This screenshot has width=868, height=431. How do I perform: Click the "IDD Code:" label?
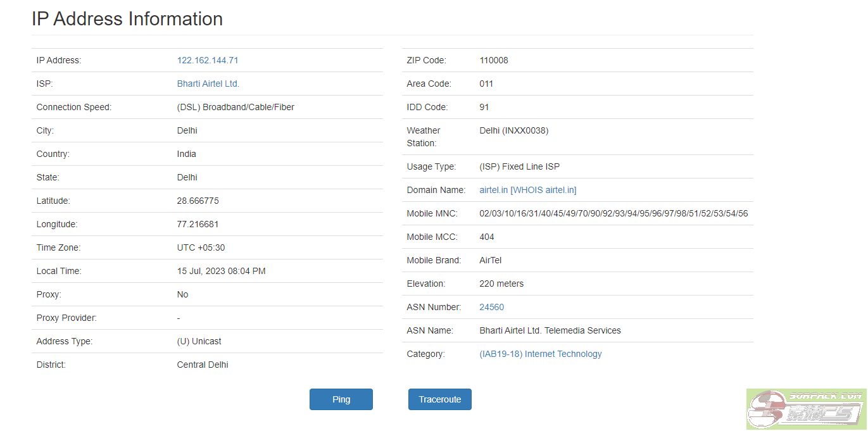(427, 107)
